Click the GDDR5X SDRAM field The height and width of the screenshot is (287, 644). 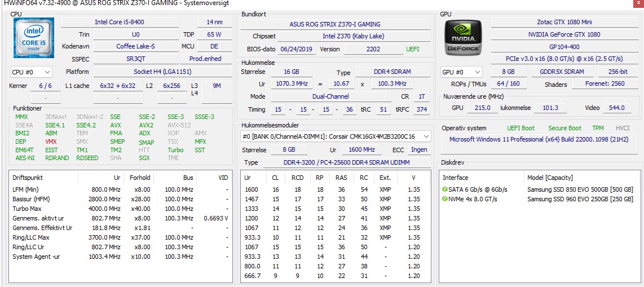point(563,72)
